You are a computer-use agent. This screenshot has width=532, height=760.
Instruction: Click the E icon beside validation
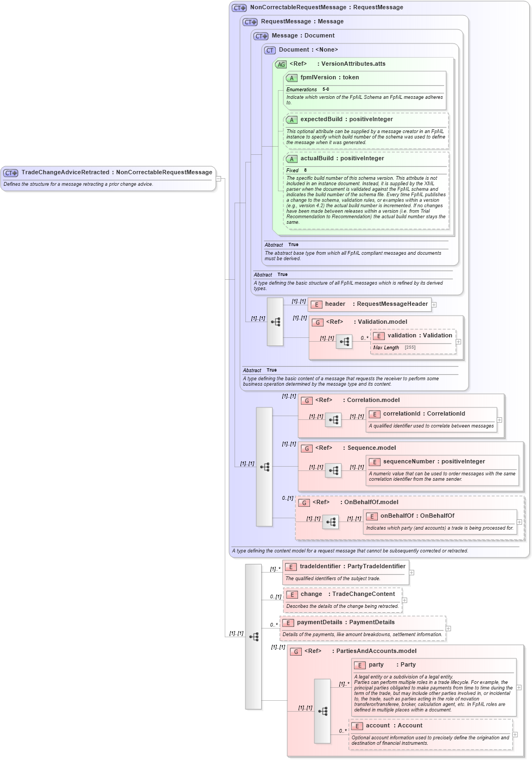pos(379,336)
